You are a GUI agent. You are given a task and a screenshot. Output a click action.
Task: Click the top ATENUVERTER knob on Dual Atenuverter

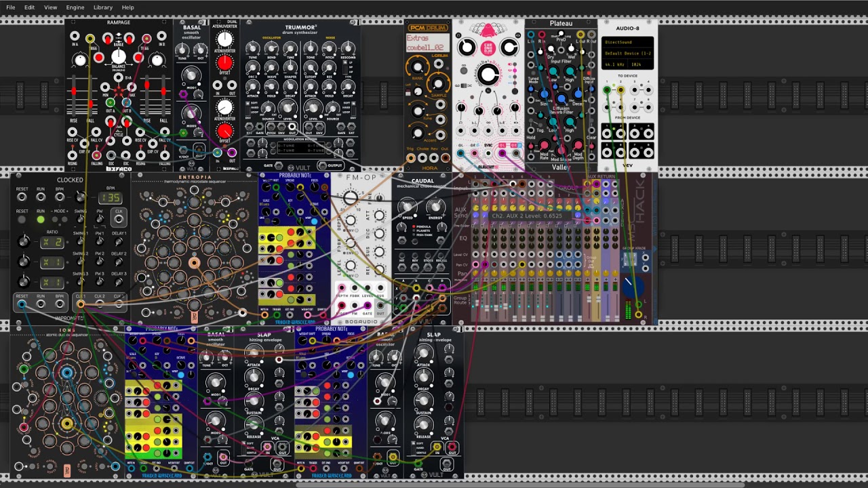[x=224, y=39]
